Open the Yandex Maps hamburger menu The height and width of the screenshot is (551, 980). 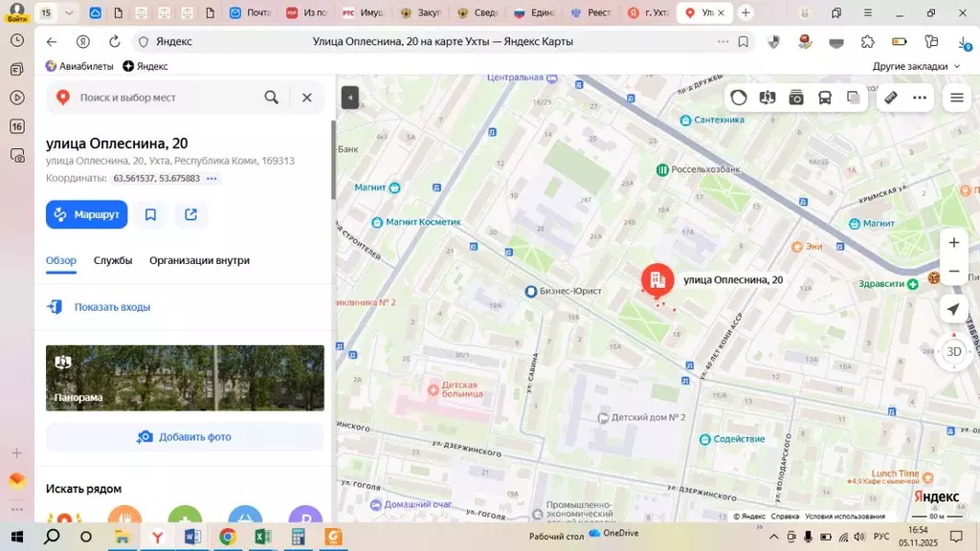(955, 98)
